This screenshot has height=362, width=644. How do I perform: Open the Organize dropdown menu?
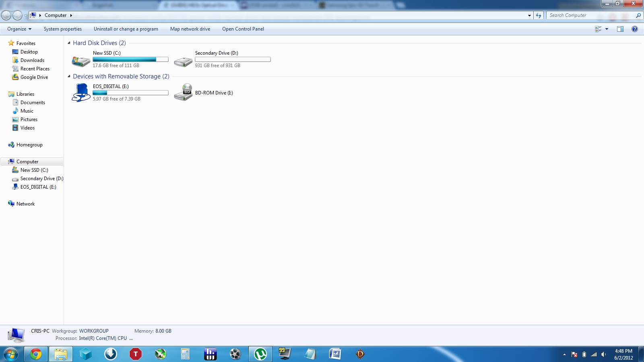pyautogui.click(x=19, y=29)
